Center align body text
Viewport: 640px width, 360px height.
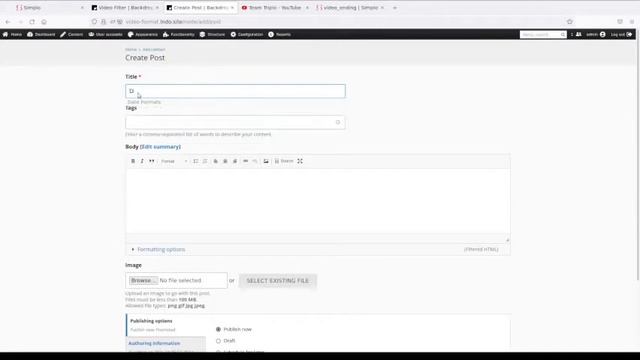225,161
